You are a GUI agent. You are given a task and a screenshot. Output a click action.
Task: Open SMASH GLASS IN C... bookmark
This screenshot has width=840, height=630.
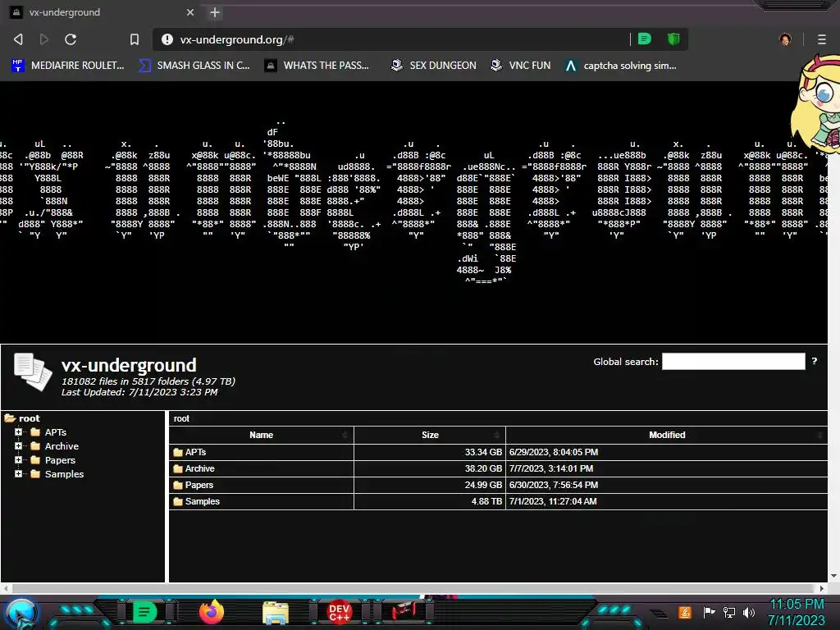194,66
